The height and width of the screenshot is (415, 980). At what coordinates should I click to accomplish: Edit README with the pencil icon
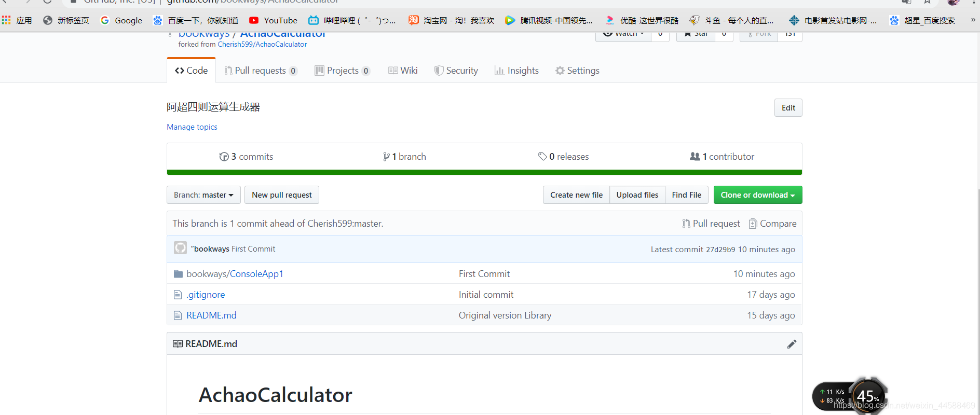click(792, 344)
